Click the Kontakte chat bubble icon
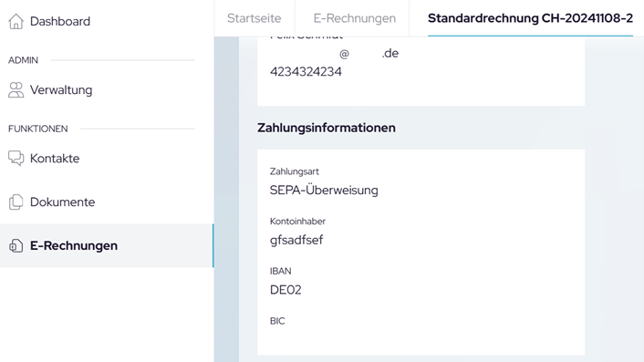Image resolution: width=644 pixels, height=362 pixels. point(16,159)
